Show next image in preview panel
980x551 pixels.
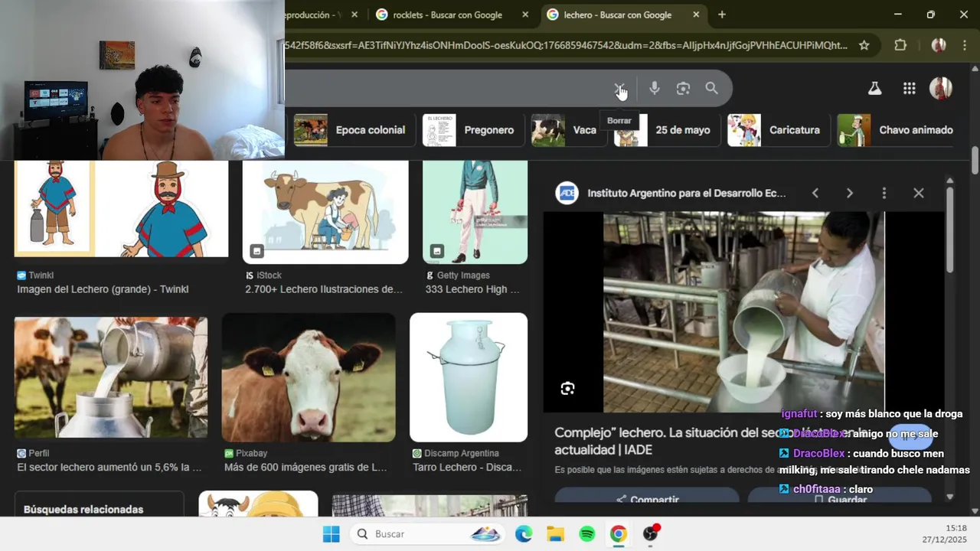coord(849,194)
